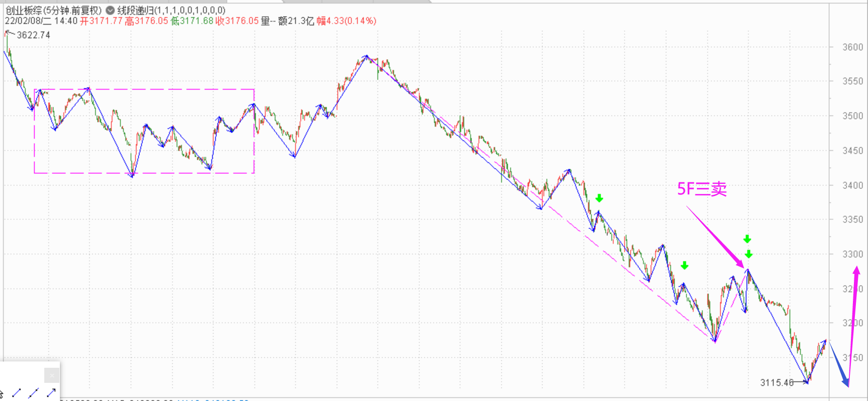Click the 3400 price axis label
This screenshot has height=401, width=868.
tap(853, 185)
